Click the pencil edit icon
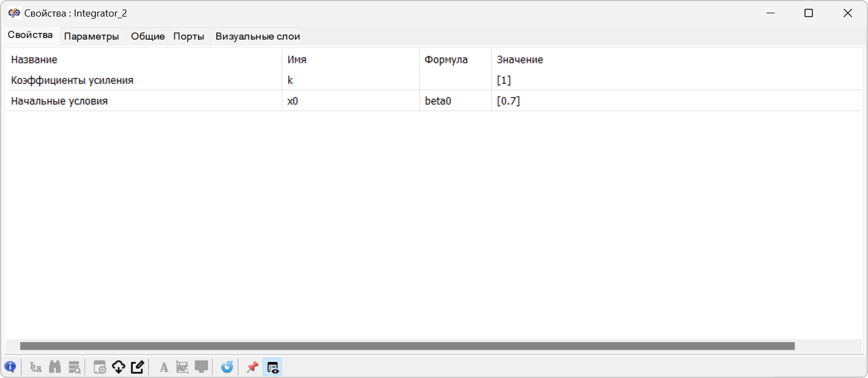Viewport: 868px width, 378px height. click(x=137, y=367)
